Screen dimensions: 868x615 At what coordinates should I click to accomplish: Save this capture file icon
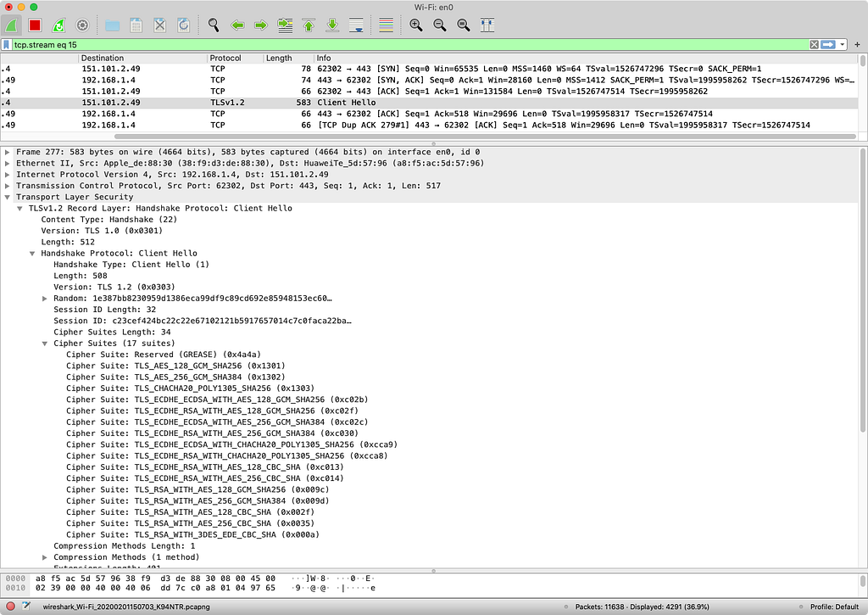[136, 25]
